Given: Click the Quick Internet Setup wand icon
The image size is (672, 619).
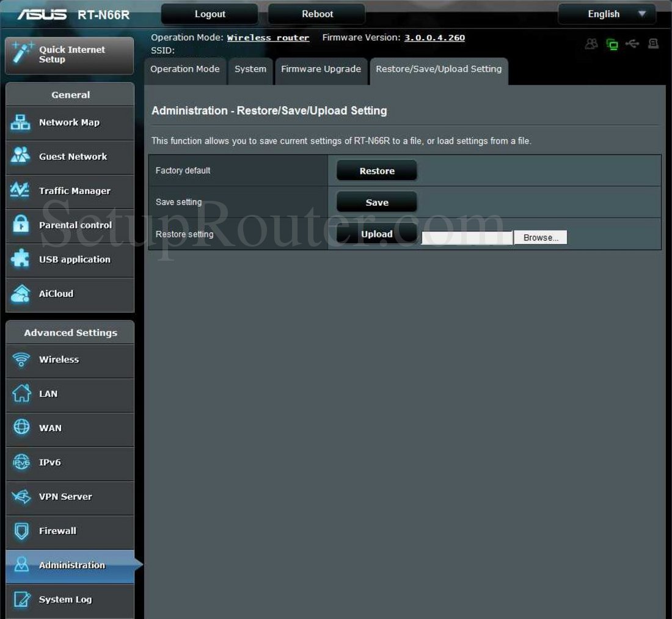Looking at the screenshot, I should tap(22, 52).
